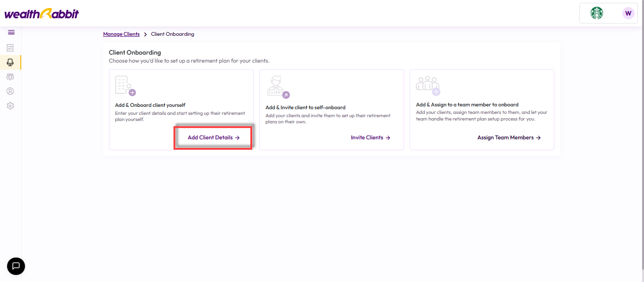This screenshot has width=644, height=282.
Task: Click 'Add & Invite client to self-onboard' title
Action: [305, 107]
